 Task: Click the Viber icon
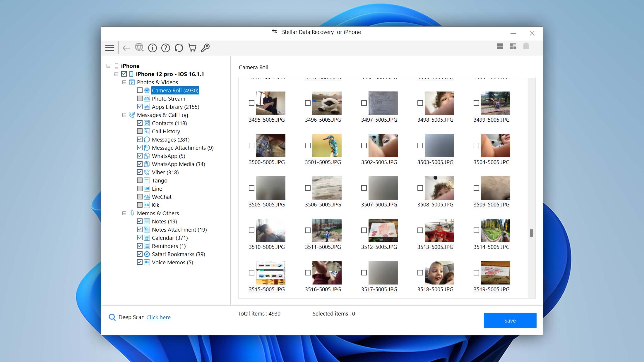147,172
